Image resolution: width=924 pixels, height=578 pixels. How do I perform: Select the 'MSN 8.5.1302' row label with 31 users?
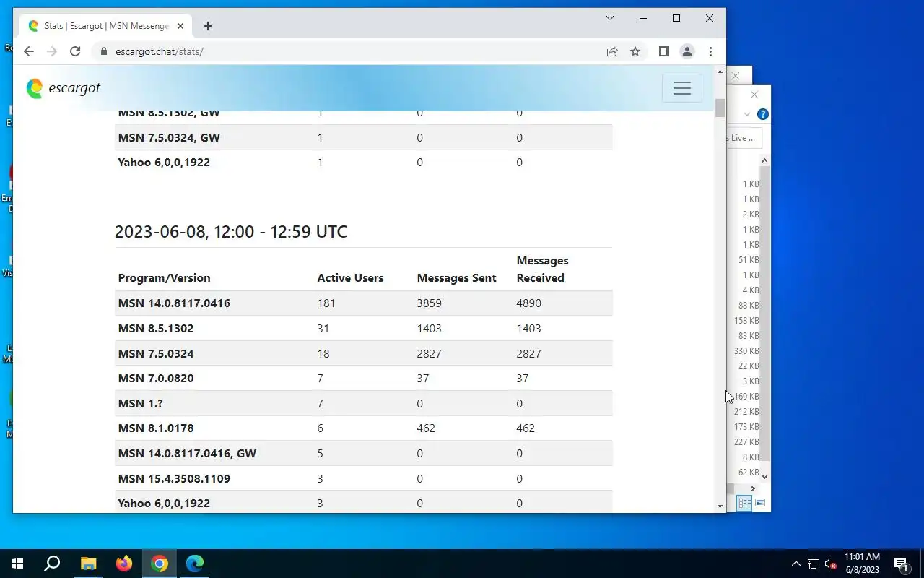(156, 329)
